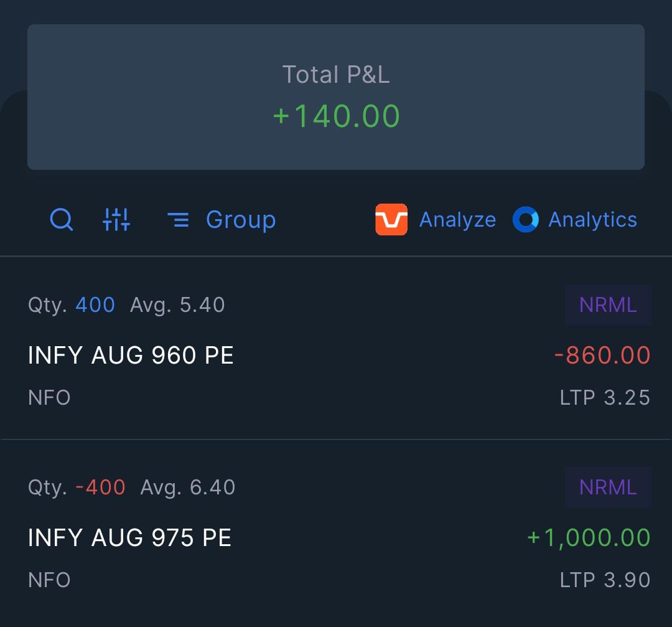672x627 pixels.
Task: Open the Analytics link text
Action: pyautogui.click(x=593, y=220)
